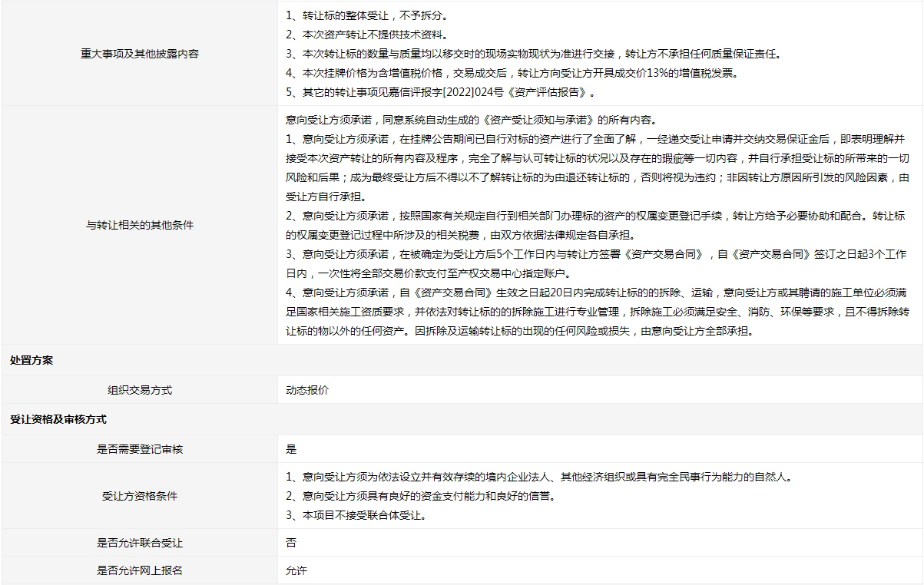Click the "允许" value for 网上报名
The height and width of the screenshot is (585, 924).
click(296, 570)
